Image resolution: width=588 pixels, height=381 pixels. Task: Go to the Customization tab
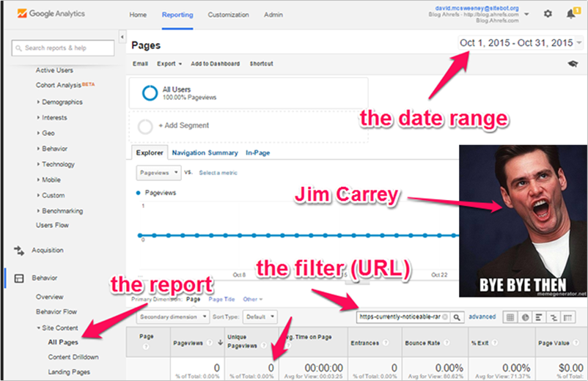pyautogui.click(x=228, y=15)
